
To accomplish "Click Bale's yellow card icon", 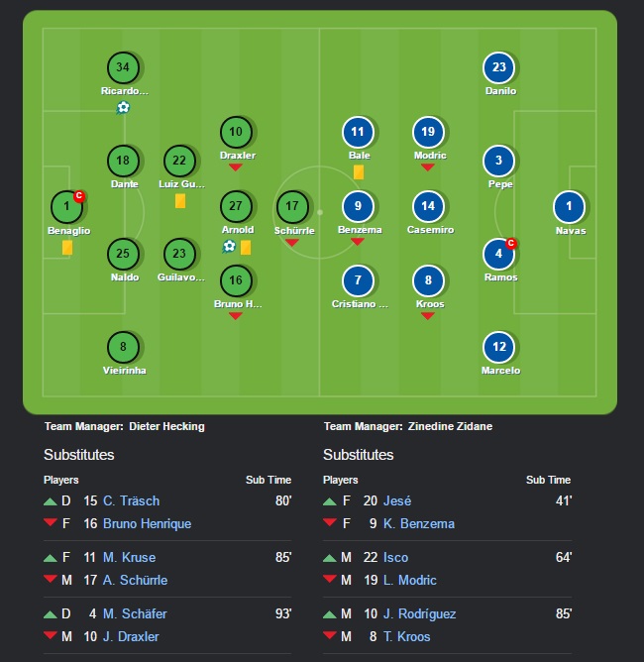I will pos(359,172).
